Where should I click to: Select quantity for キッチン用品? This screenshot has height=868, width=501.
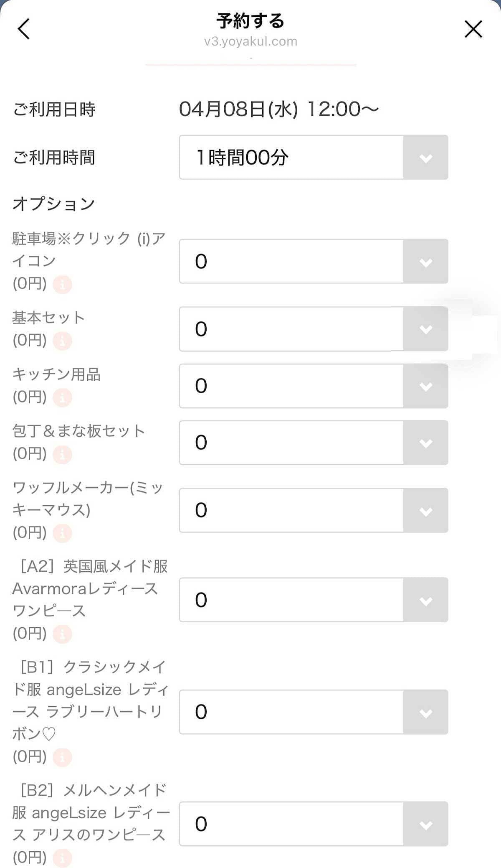(313, 386)
